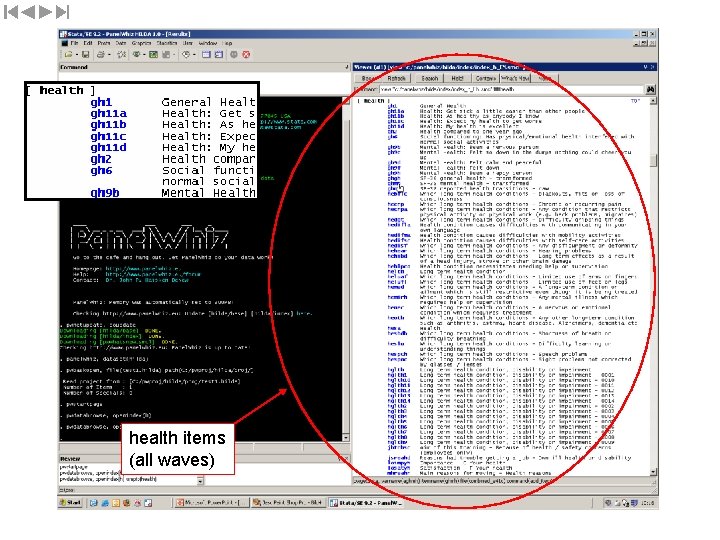Click the Command window input area

coord(204,77)
